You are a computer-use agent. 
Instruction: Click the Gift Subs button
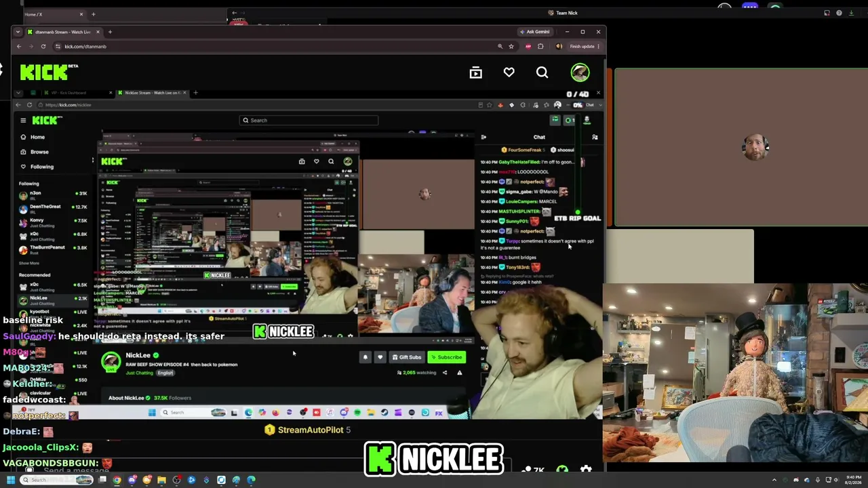(407, 357)
